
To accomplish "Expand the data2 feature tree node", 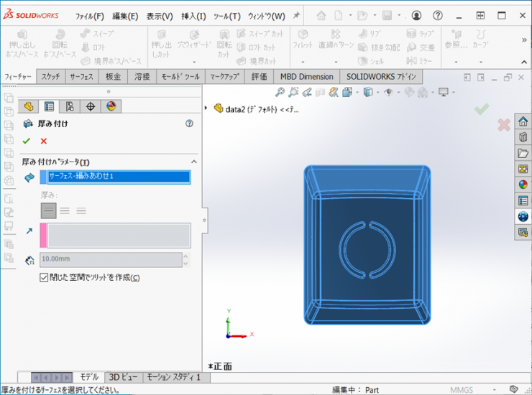I will pos(207,109).
